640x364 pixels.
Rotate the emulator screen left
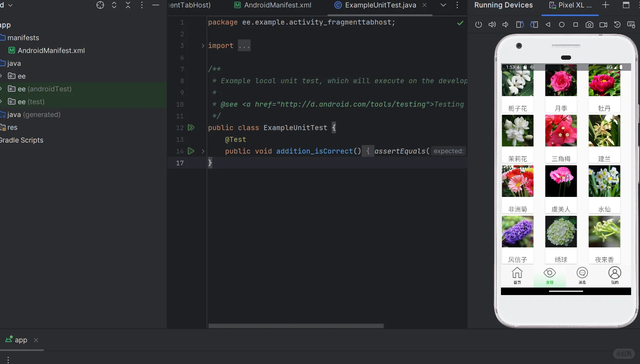pos(520,25)
